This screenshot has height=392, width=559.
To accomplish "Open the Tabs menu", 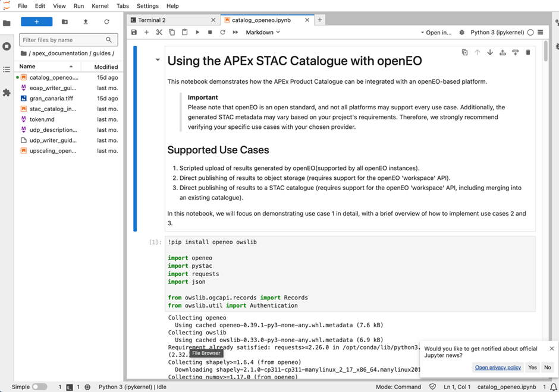I will [123, 6].
